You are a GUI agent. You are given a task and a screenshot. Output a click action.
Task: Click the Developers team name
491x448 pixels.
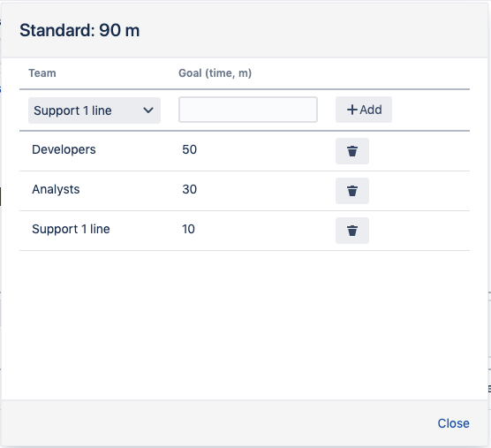click(x=64, y=149)
